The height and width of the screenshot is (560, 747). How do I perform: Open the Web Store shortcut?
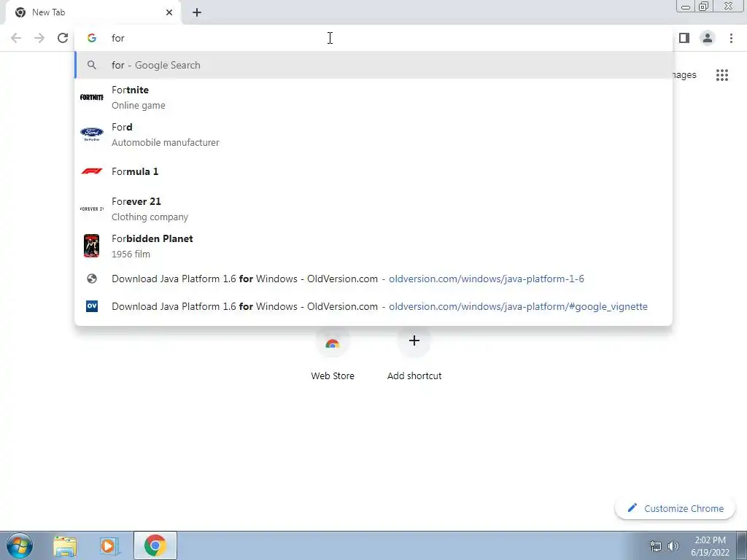333,355
